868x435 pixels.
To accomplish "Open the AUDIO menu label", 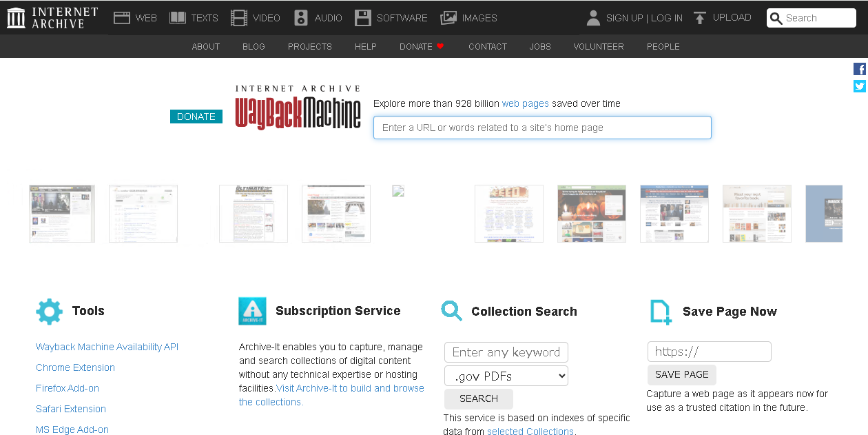I will tap(329, 18).
